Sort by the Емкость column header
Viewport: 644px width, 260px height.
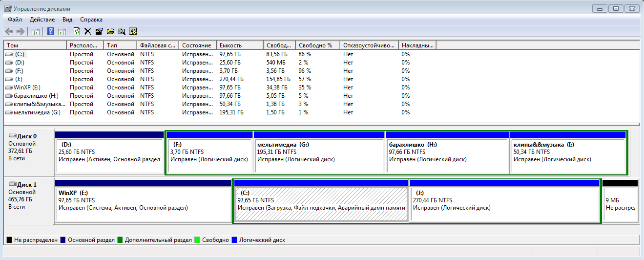coord(240,45)
